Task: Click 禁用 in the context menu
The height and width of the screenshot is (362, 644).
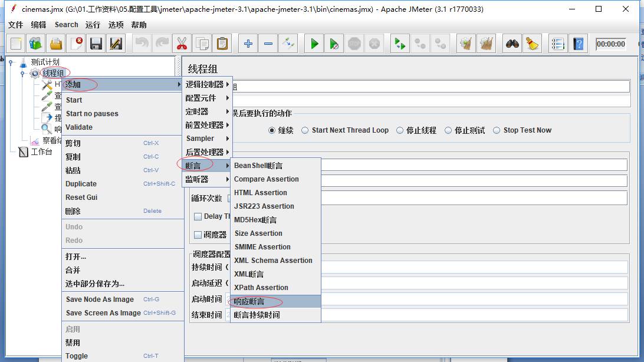Action: click(x=123, y=343)
